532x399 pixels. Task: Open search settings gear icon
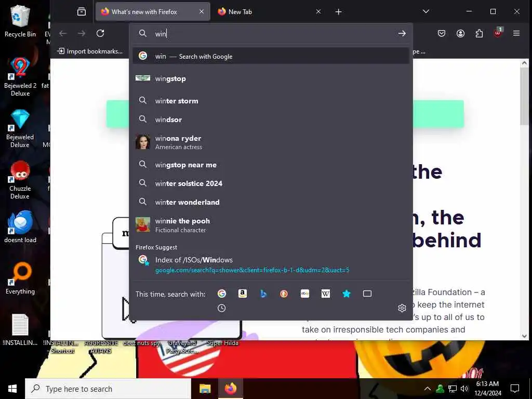[x=402, y=308]
